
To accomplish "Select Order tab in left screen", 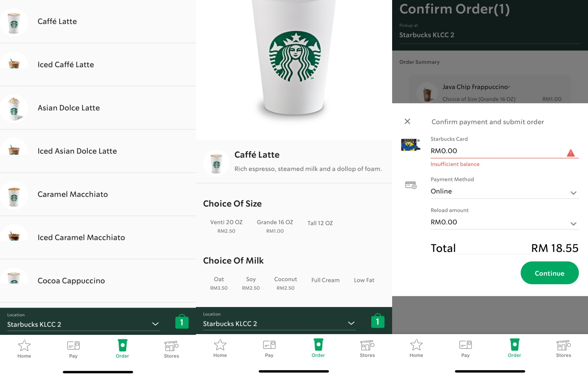I will (122, 349).
